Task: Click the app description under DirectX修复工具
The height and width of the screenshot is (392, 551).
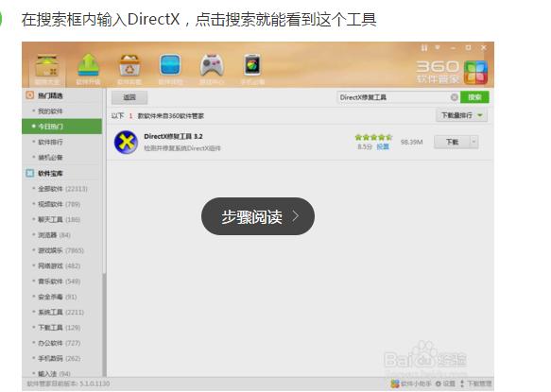Action: (x=182, y=148)
